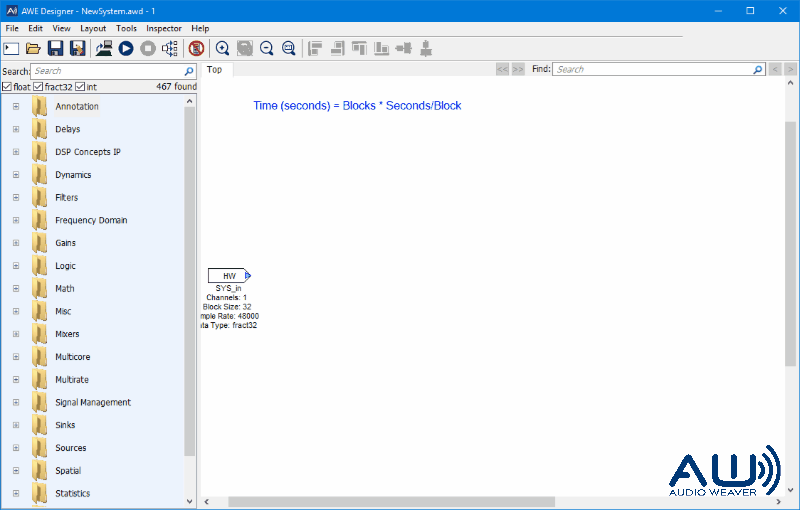
Task: Click the >> tab navigation button
Action: (x=518, y=69)
